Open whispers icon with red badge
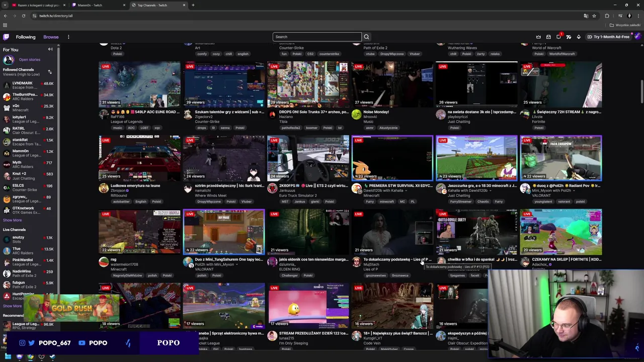 coord(558,37)
